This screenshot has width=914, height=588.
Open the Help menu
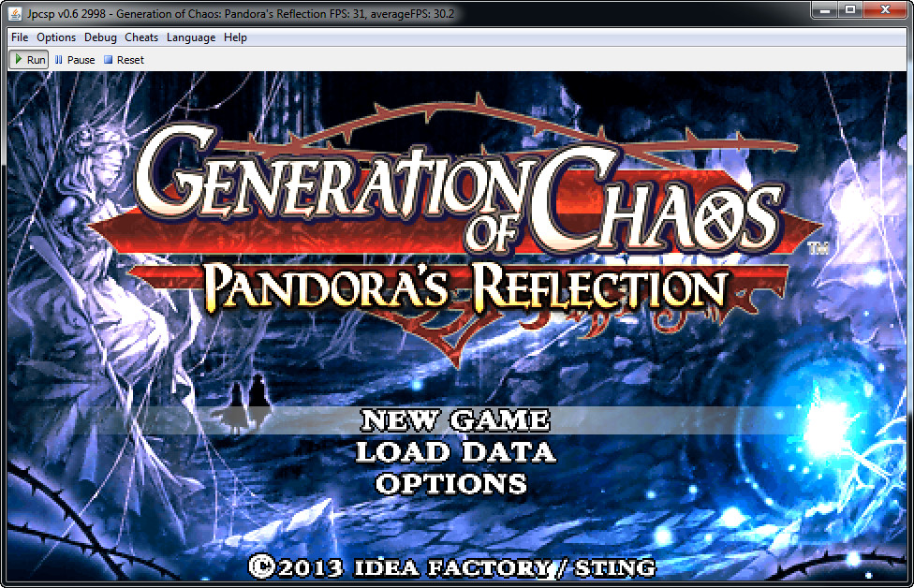(235, 37)
